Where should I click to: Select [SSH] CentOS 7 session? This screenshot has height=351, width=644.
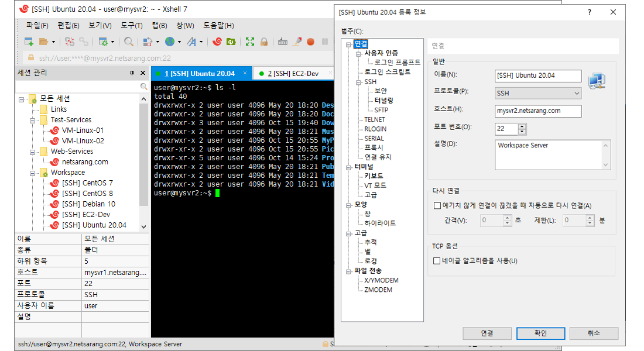tap(87, 183)
